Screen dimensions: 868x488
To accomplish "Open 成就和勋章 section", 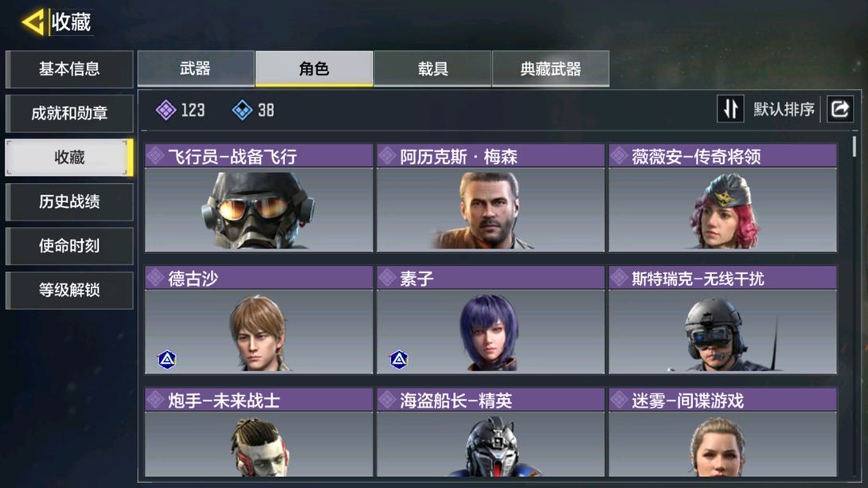I will [x=69, y=113].
